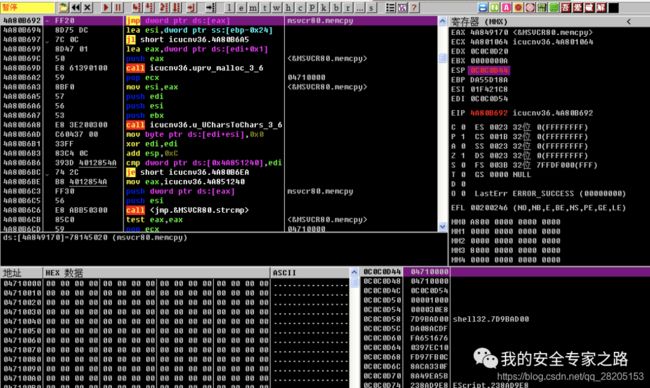This screenshot has height=388, width=650.
Task: Click the 地址 column header in dump
Action: coord(21,272)
